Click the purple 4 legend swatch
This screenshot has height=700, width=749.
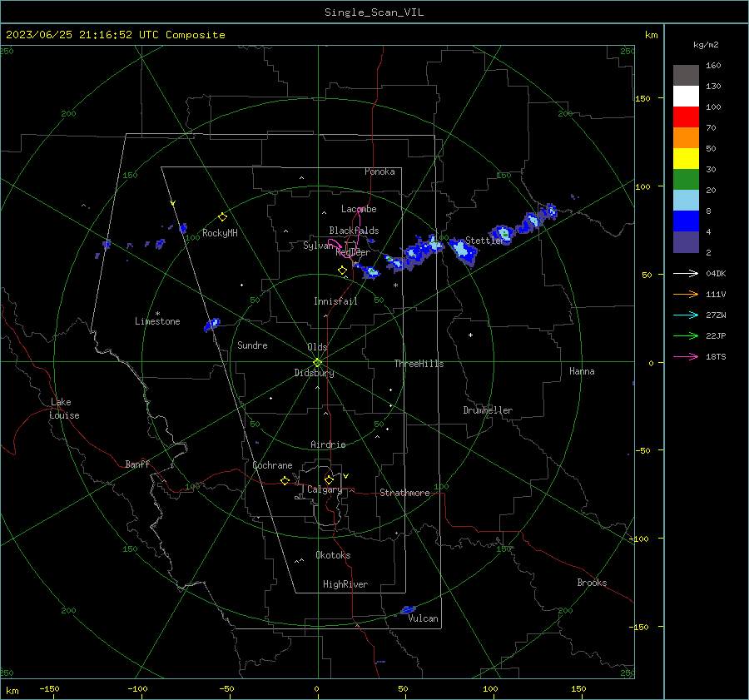[686, 242]
